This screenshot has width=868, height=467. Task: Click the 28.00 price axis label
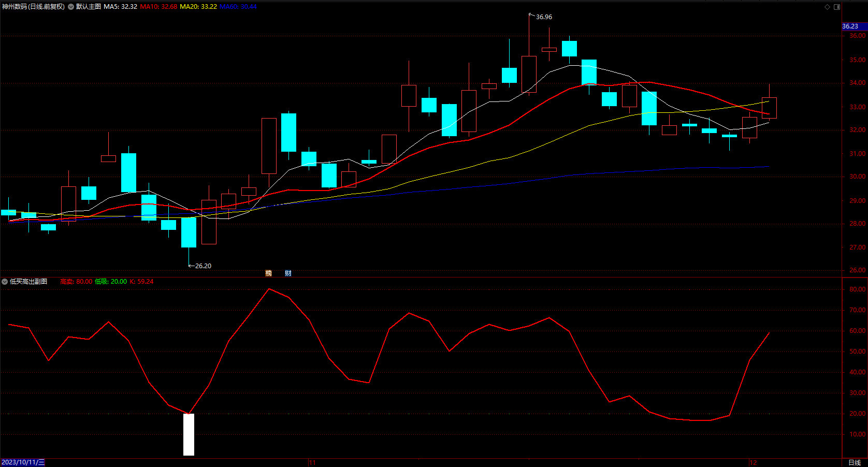coord(857,224)
